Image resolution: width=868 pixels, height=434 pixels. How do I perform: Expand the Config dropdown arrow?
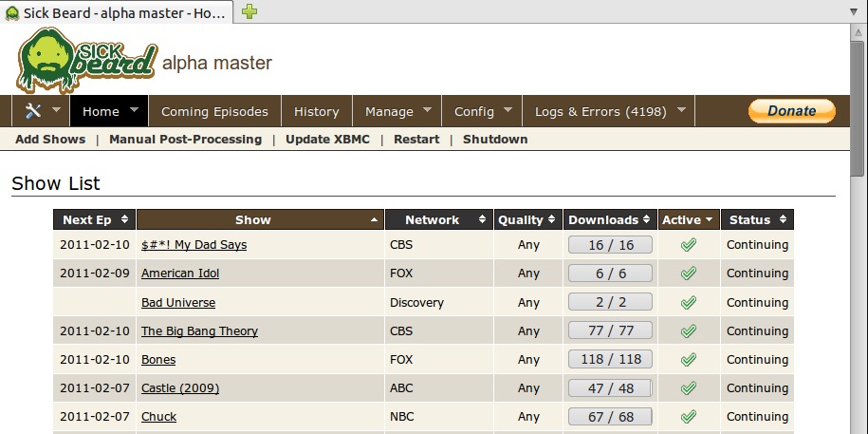(x=508, y=110)
